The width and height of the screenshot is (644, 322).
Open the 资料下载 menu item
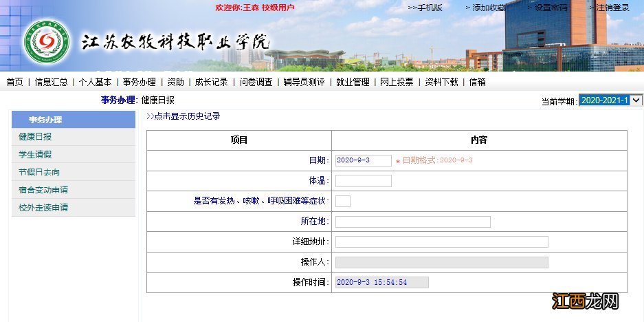[441, 82]
